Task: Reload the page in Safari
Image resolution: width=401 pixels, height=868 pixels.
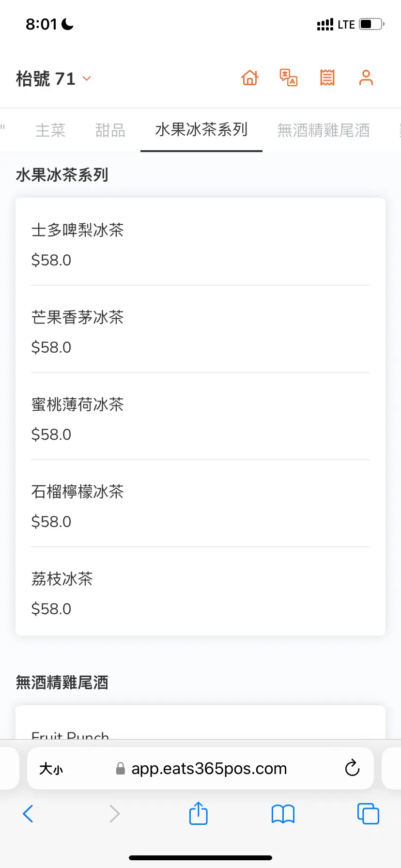Action: [x=352, y=768]
